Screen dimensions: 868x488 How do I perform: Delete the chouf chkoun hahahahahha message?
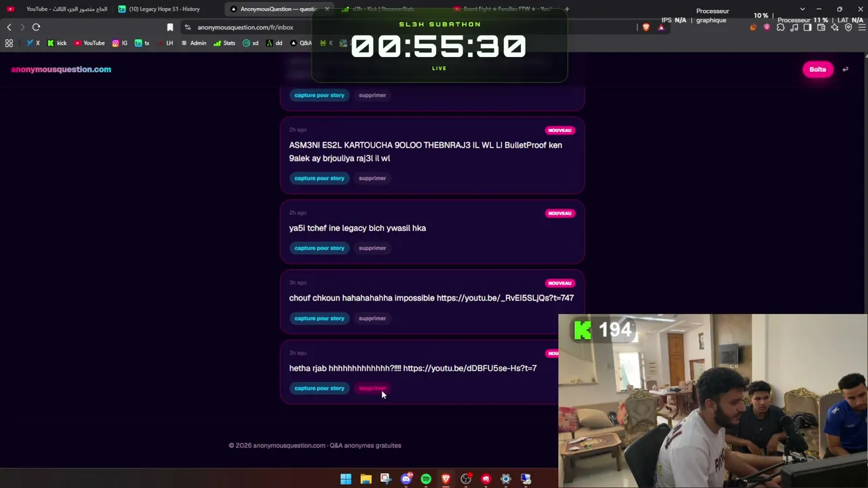[372, 319]
